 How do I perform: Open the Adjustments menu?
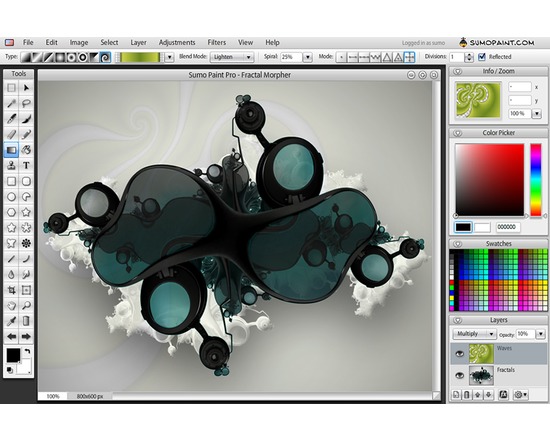[x=177, y=42]
